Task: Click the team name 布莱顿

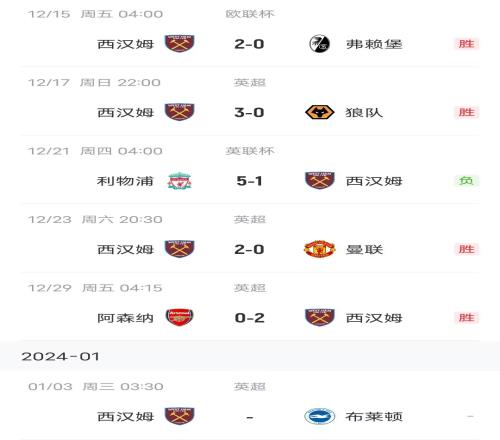Action: click(x=374, y=417)
